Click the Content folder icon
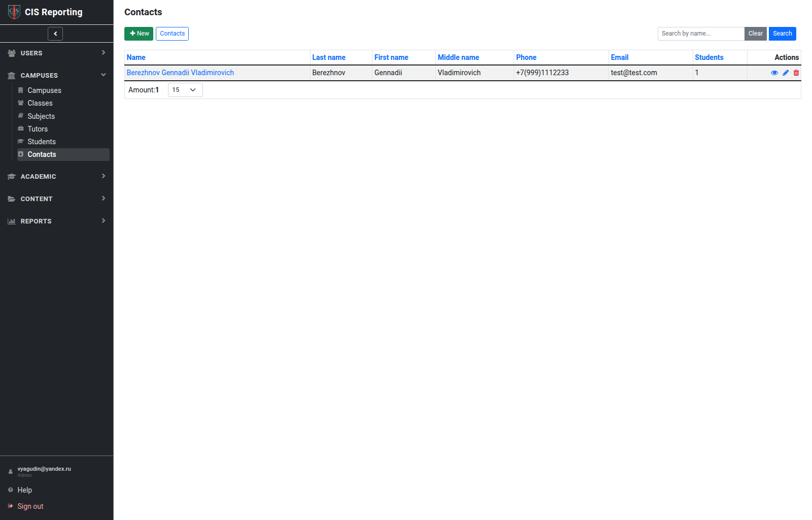The height and width of the screenshot is (520, 812). 12,199
